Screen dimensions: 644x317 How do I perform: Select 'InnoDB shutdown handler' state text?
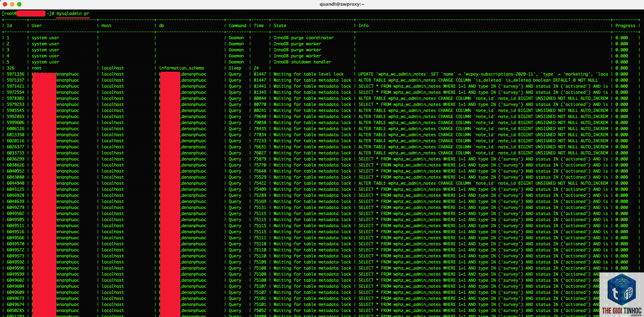[302, 62]
